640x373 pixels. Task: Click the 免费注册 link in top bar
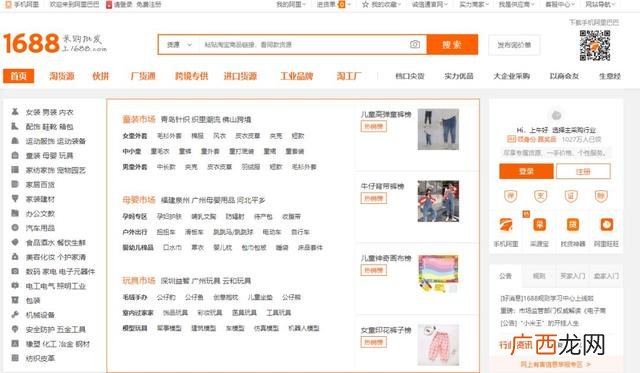[149, 4]
